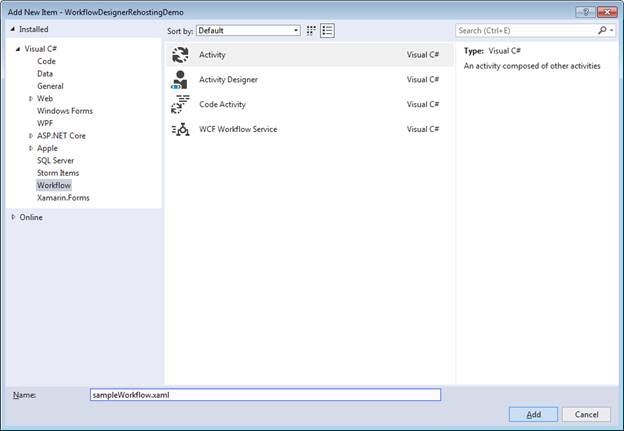Click the Name field with sampleWorkflow.xaml
The height and width of the screenshot is (431, 624).
pos(265,395)
